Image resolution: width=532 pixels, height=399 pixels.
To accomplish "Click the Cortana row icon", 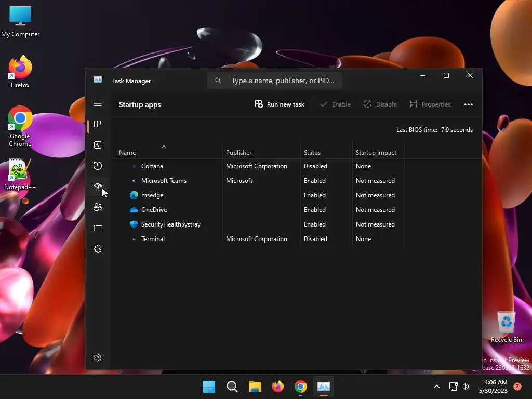I will (134, 166).
